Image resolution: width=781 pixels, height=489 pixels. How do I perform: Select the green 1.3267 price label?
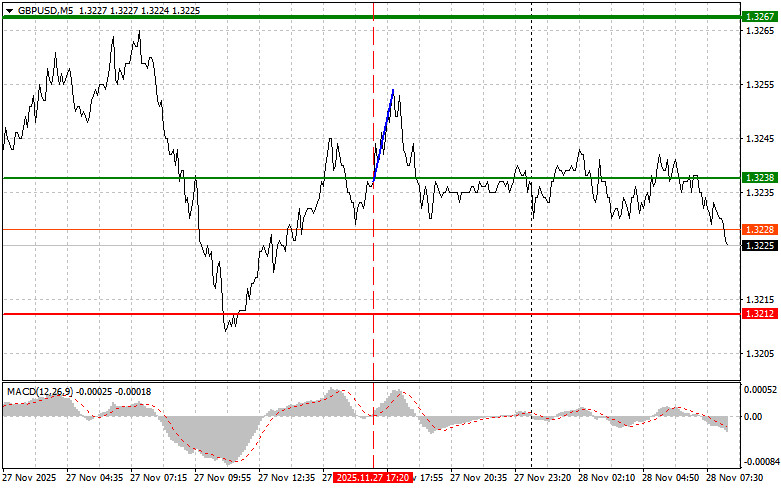click(758, 18)
